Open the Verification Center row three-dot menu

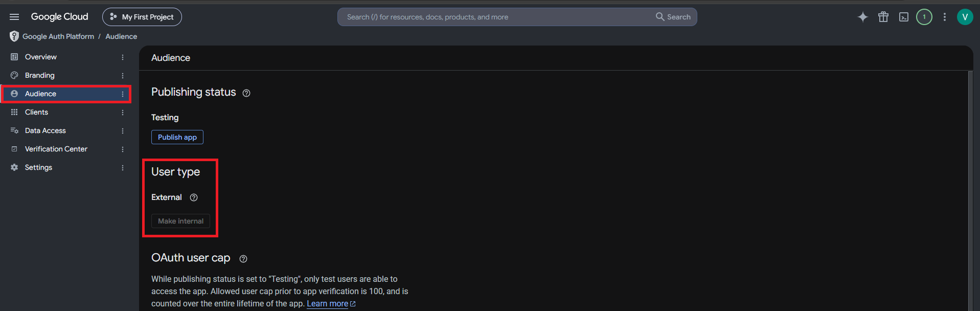pos(123,149)
